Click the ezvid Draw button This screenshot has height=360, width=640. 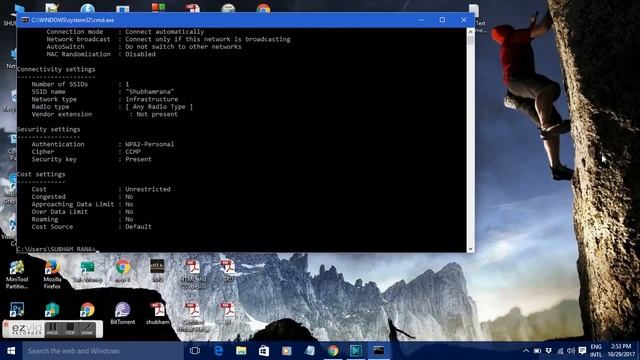coord(87,329)
